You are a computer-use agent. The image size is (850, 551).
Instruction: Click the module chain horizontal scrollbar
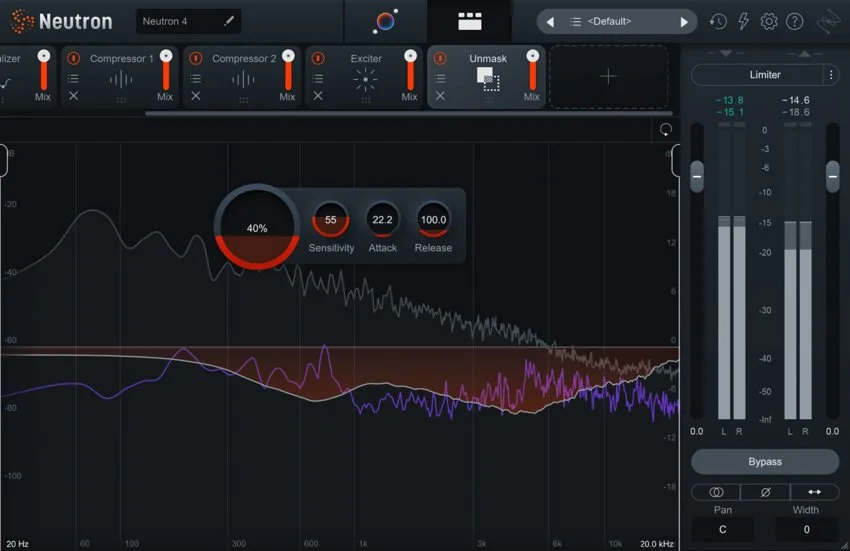[409, 113]
